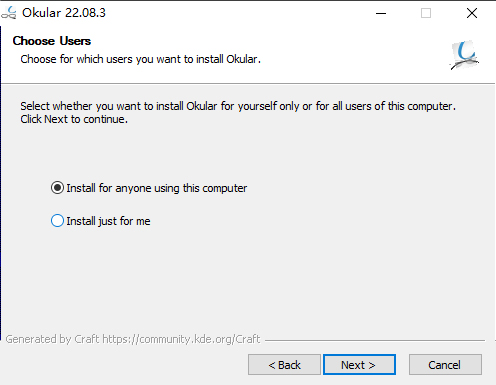This screenshot has height=385, width=496.
Task: Select the 'Install just for me' radio button
Action: click(x=57, y=221)
